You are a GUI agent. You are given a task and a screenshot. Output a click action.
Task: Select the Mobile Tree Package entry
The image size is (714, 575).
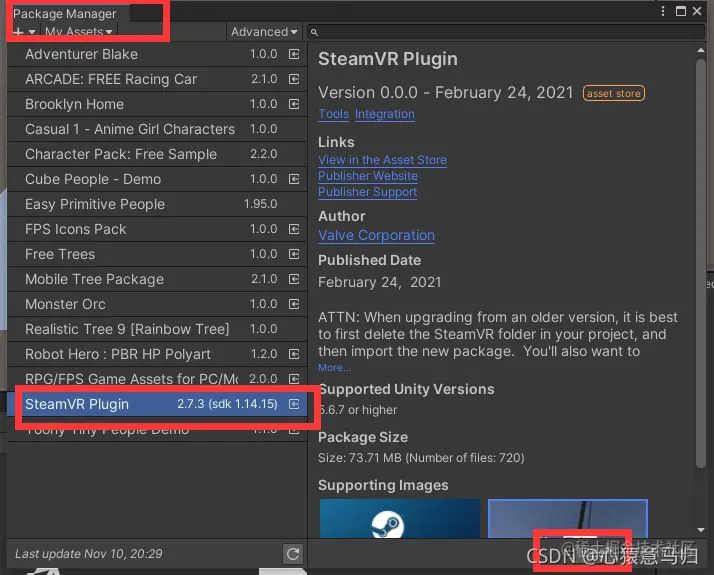157,279
